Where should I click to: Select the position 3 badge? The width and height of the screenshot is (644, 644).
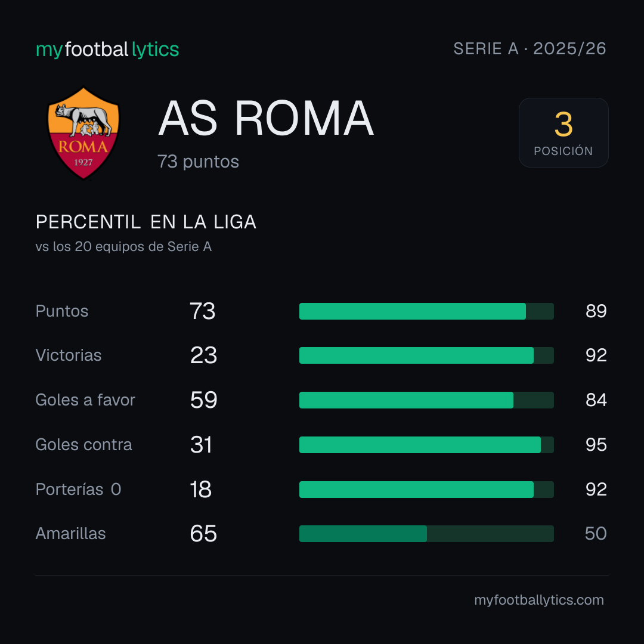(x=563, y=132)
